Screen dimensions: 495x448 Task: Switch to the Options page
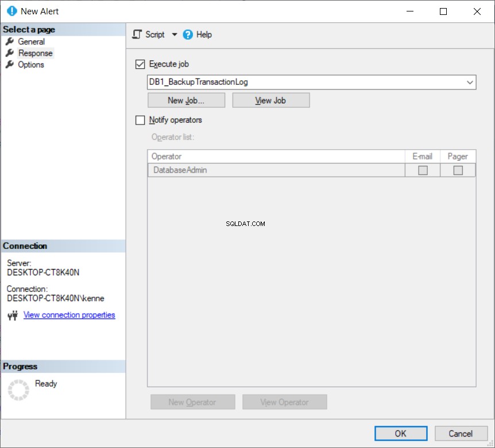point(31,64)
